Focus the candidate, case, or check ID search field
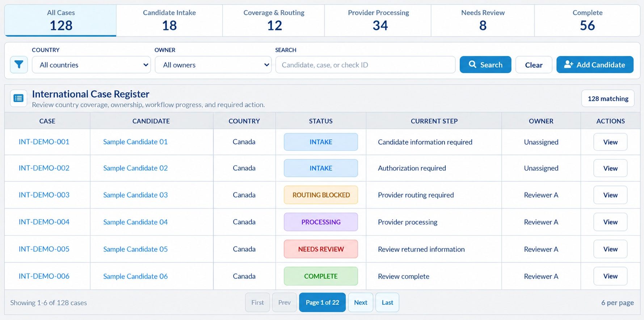This screenshot has height=320, width=644. [x=365, y=65]
